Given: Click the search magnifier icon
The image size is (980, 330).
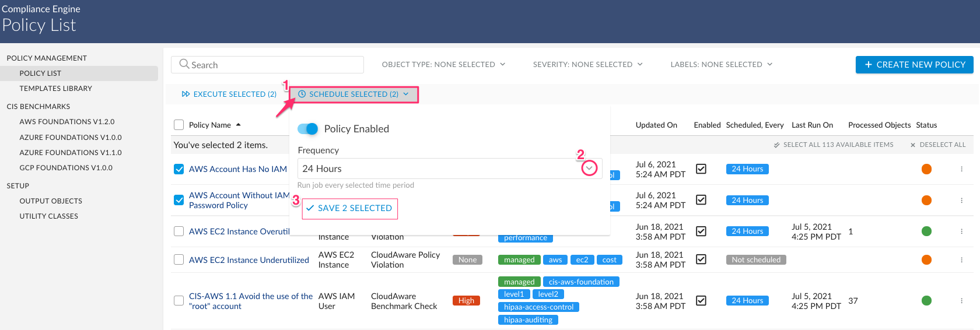Looking at the screenshot, I should click(184, 64).
